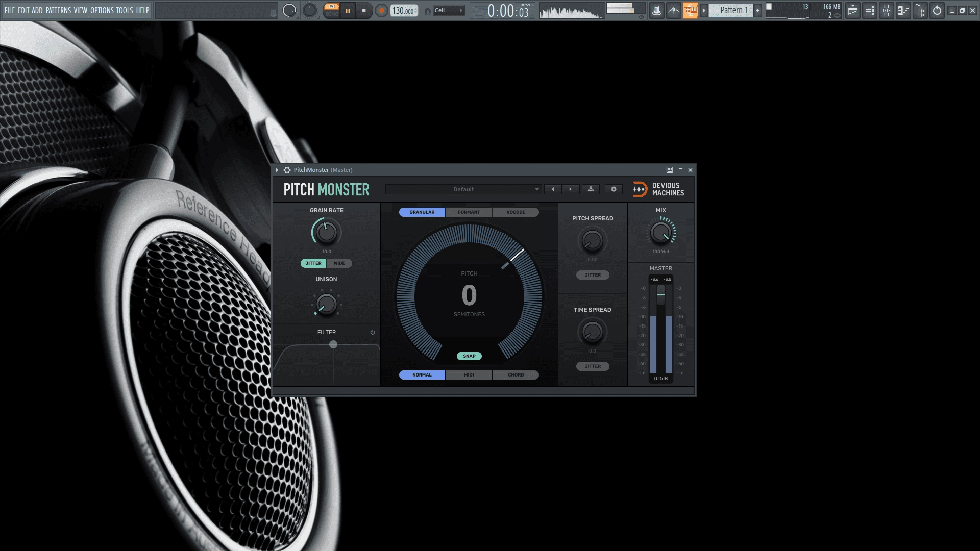The height and width of the screenshot is (551, 980).
Task: Select the VOCODE mode tab
Action: [x=516, y=212]
